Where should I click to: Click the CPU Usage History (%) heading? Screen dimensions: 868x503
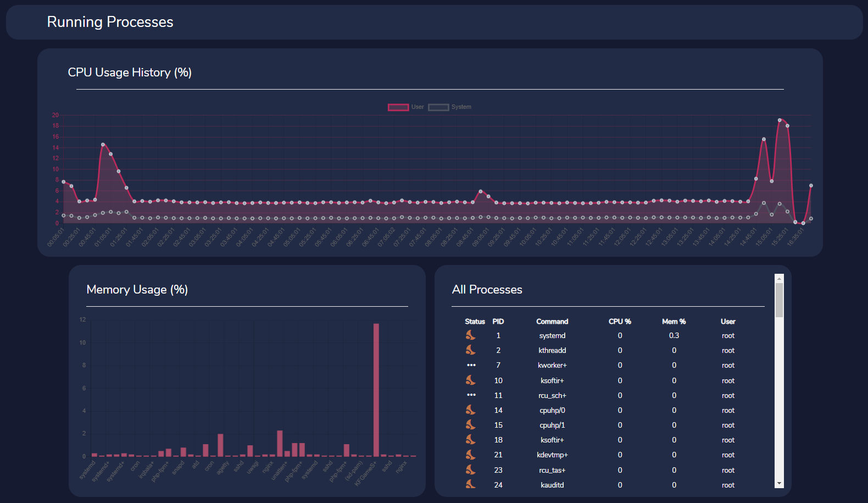click(130, 73)
